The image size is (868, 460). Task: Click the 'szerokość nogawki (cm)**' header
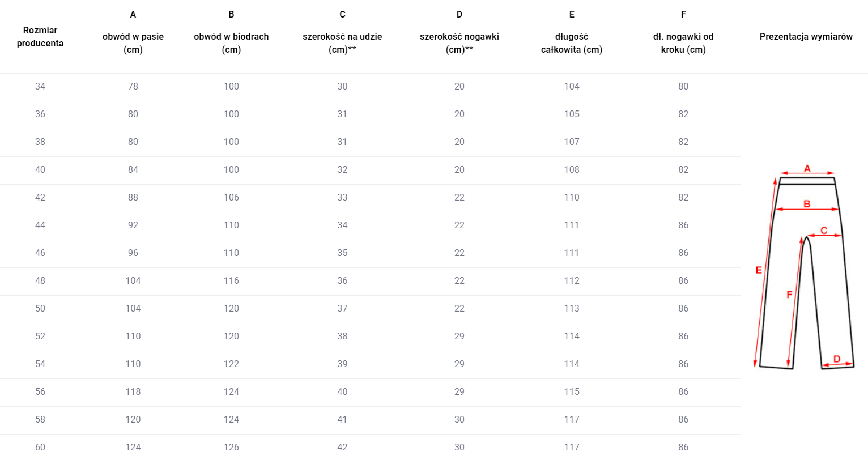[459, 43]
